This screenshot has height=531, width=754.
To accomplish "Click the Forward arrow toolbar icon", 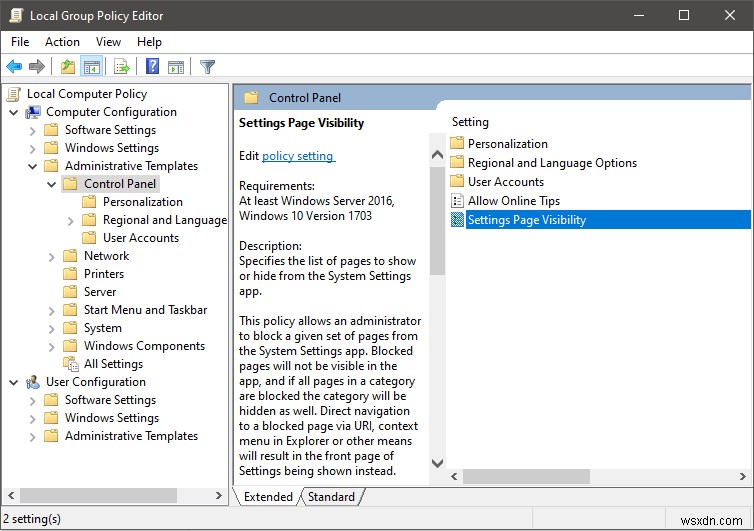I will (x=37, y=67).
